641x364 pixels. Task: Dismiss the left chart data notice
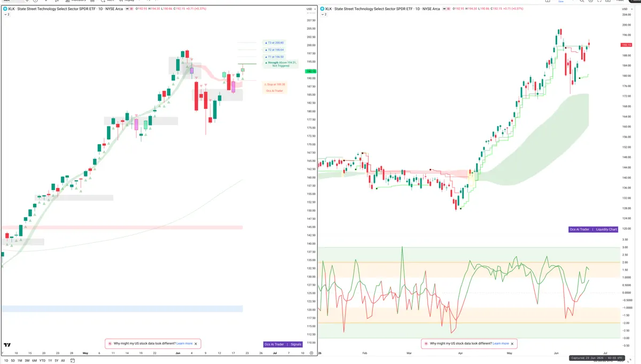196,344
